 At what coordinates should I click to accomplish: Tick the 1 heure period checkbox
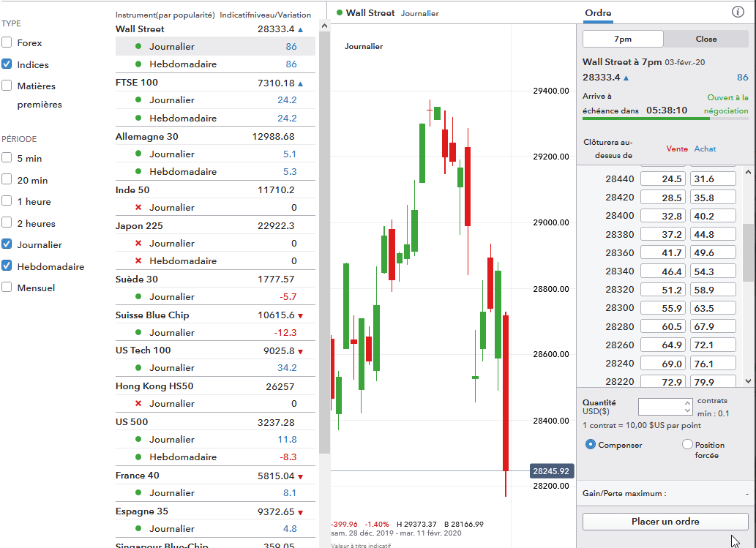(x=7, y=201)
